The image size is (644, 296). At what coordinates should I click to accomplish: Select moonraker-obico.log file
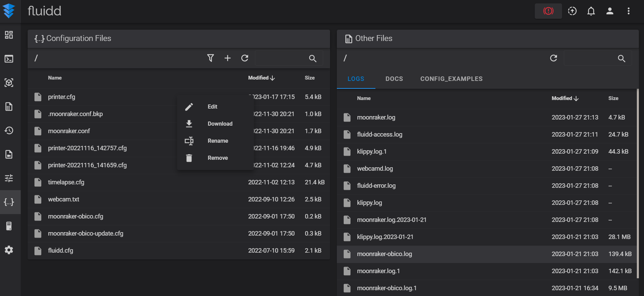point(487,254)
